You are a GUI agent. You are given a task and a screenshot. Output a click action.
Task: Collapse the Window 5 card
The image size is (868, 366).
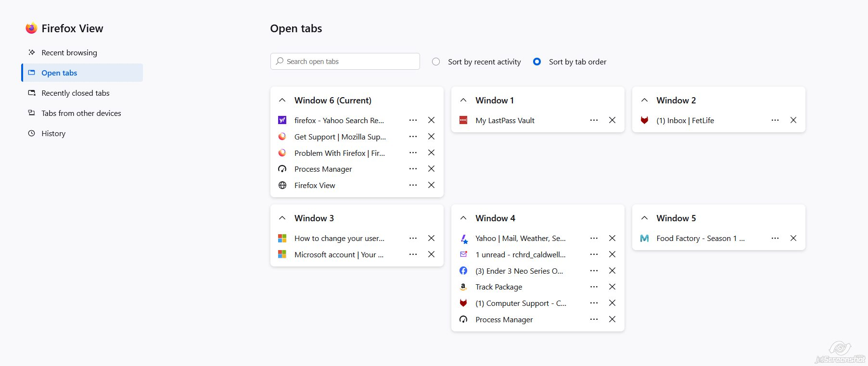(644, 218)
